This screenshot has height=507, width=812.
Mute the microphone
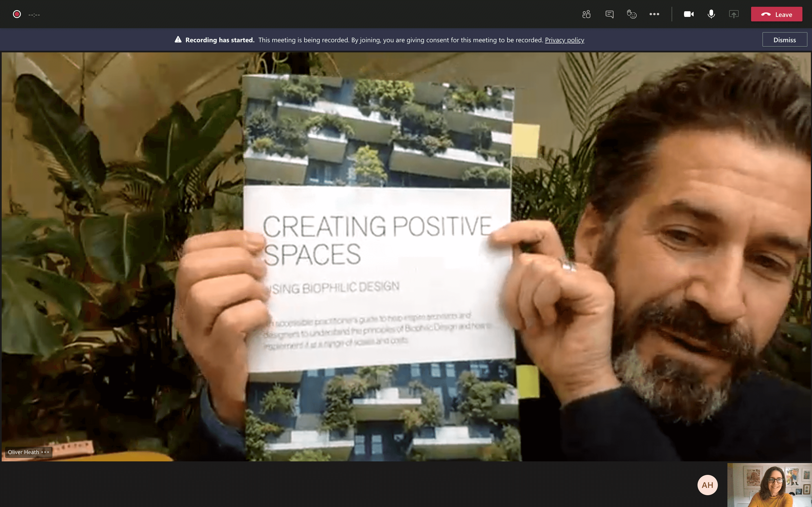point(711,14)
